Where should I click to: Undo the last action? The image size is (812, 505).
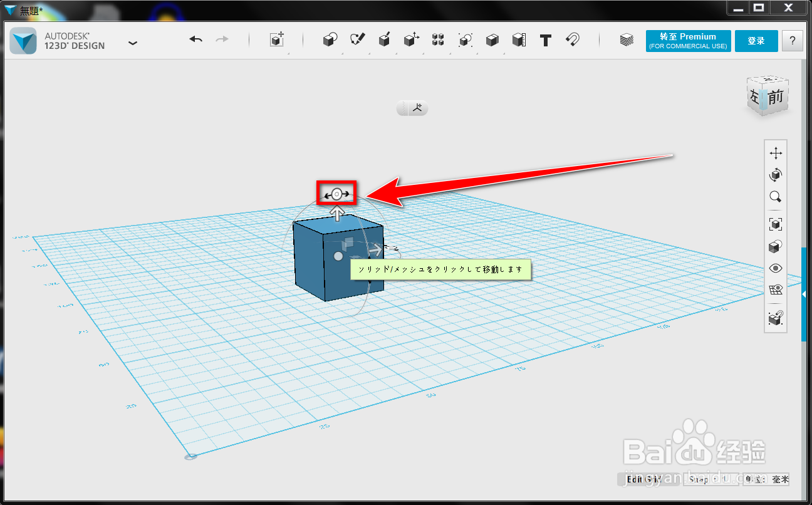[196, 39]
